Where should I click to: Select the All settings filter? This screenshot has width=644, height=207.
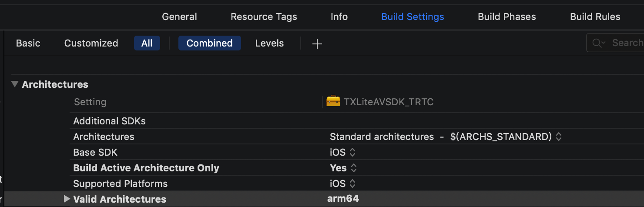147,43
